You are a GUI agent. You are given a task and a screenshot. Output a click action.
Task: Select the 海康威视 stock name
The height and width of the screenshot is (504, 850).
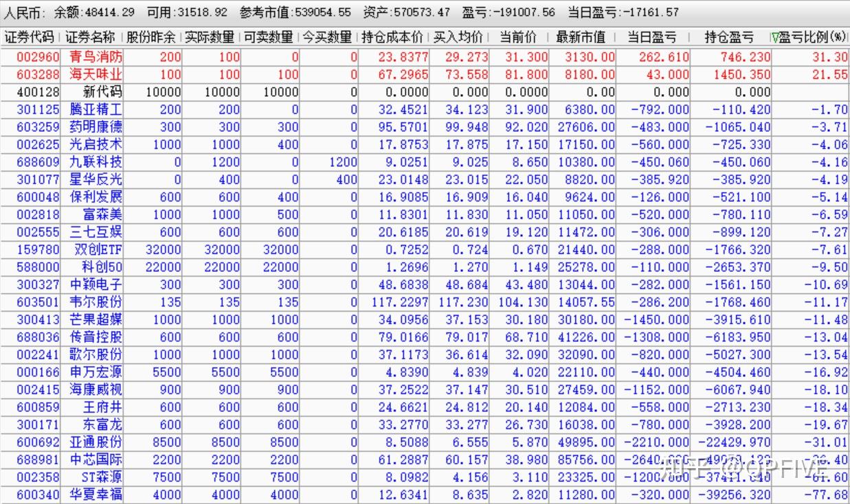(96, 389)
